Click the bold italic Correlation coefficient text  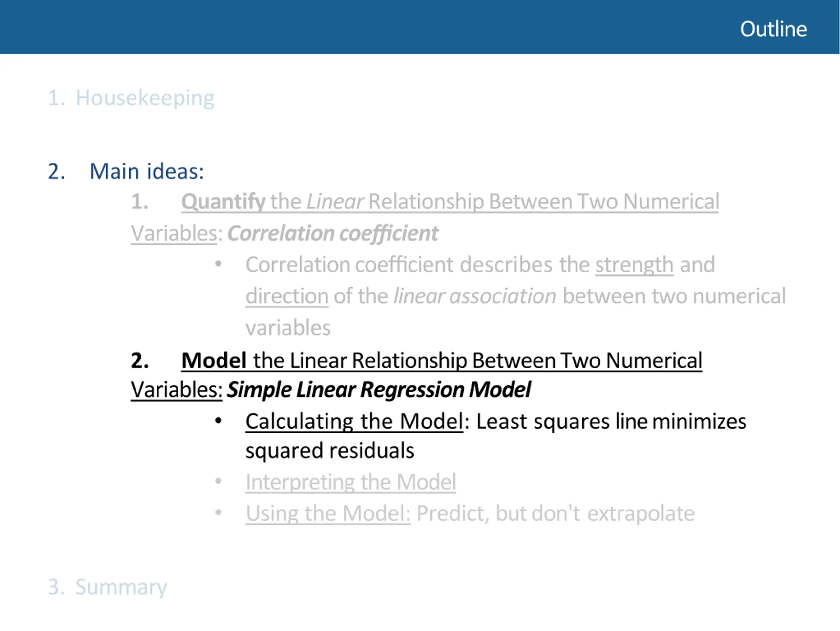point(333,234)
